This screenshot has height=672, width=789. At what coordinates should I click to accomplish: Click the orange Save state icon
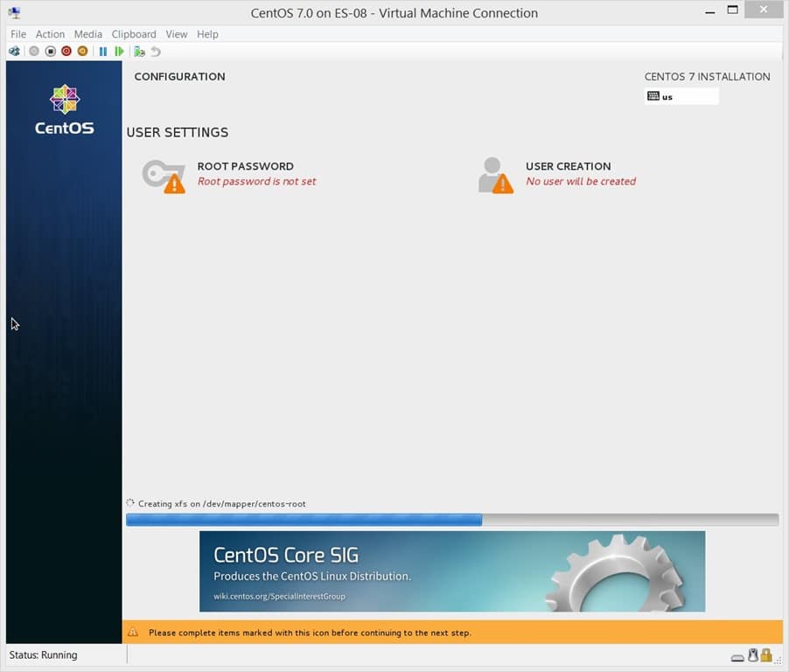[x=81, y=52]
